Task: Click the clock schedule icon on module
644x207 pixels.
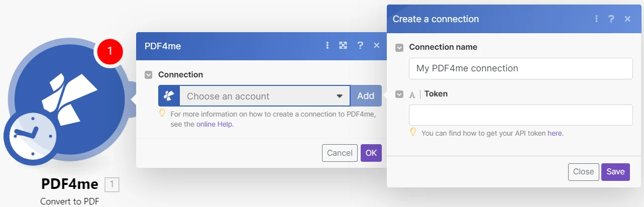Action: 33,136
